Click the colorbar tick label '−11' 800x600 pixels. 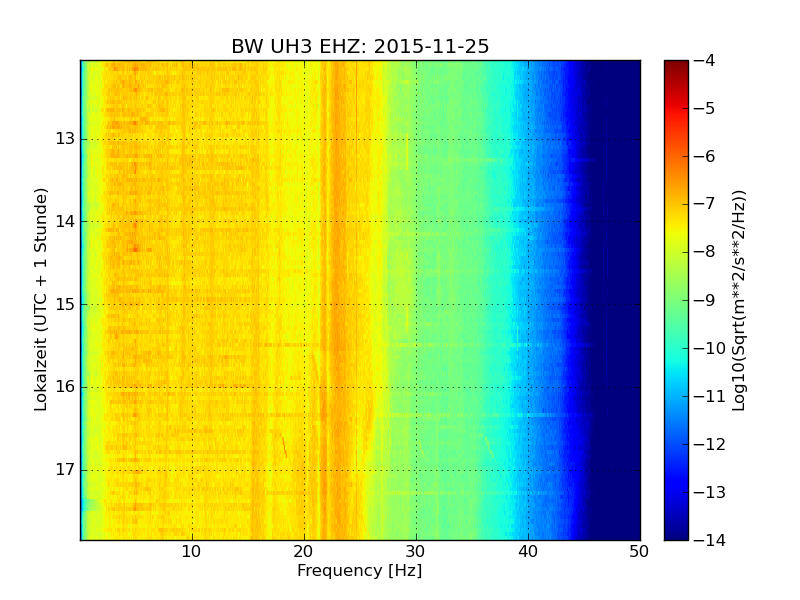click(x=710, y=396)
